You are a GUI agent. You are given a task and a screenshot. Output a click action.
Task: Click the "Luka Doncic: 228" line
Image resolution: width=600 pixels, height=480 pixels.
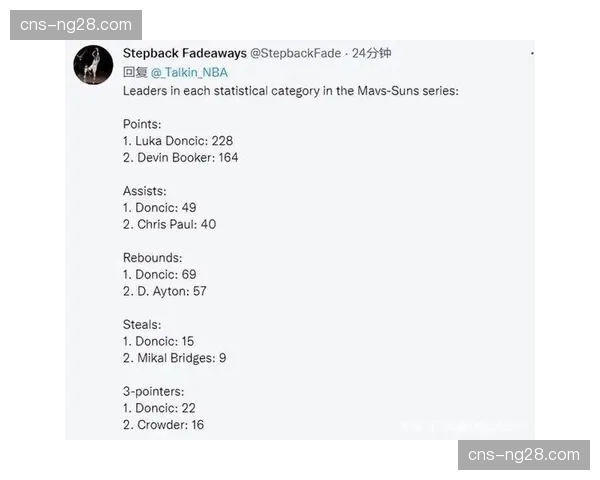[178, 141]
